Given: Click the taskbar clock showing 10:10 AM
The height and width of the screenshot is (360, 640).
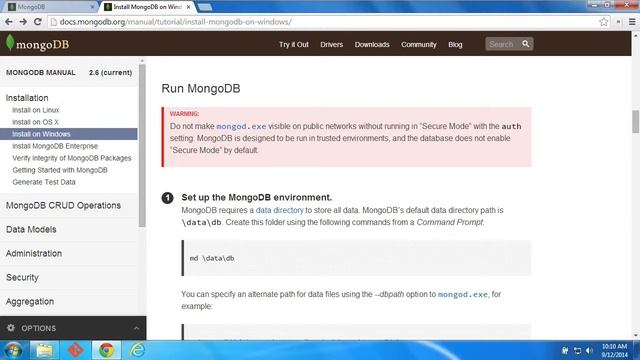Looking at the screenshot, I should [x=614, y=351].
